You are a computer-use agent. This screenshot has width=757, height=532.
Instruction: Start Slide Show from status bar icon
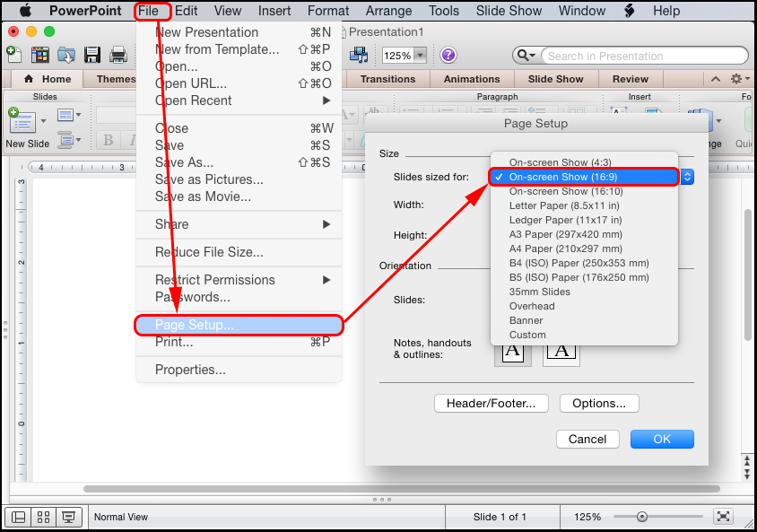[69, 517]
